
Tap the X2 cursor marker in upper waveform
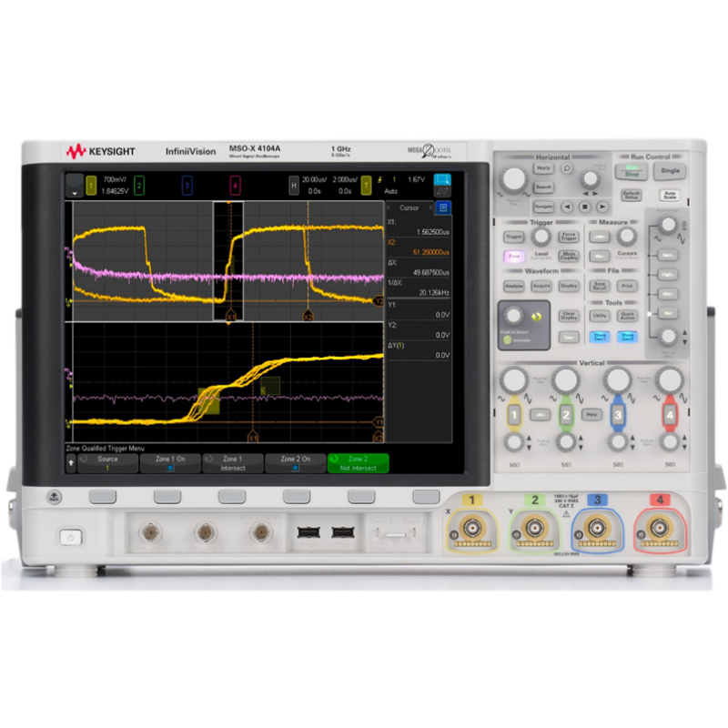308,317
